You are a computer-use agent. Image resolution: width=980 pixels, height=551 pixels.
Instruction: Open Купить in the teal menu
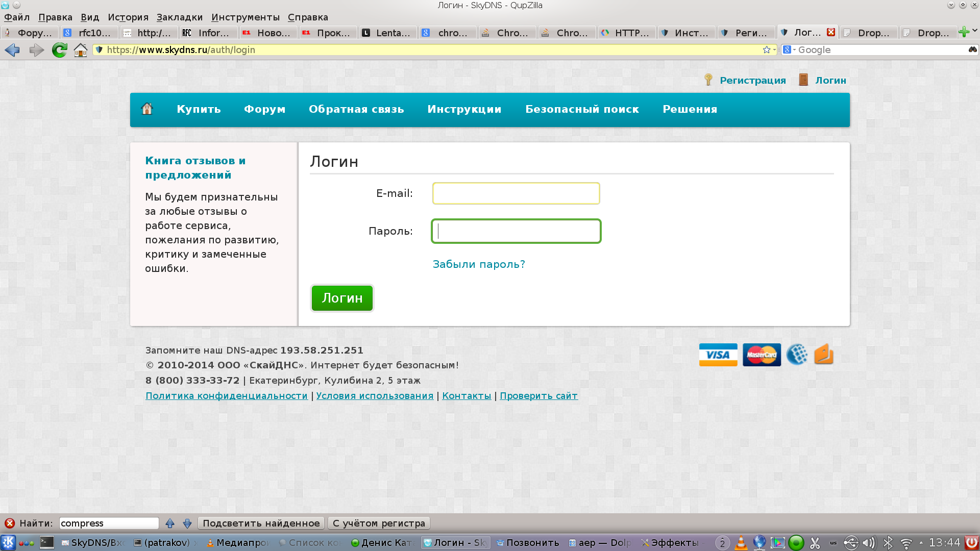[199, 109]
